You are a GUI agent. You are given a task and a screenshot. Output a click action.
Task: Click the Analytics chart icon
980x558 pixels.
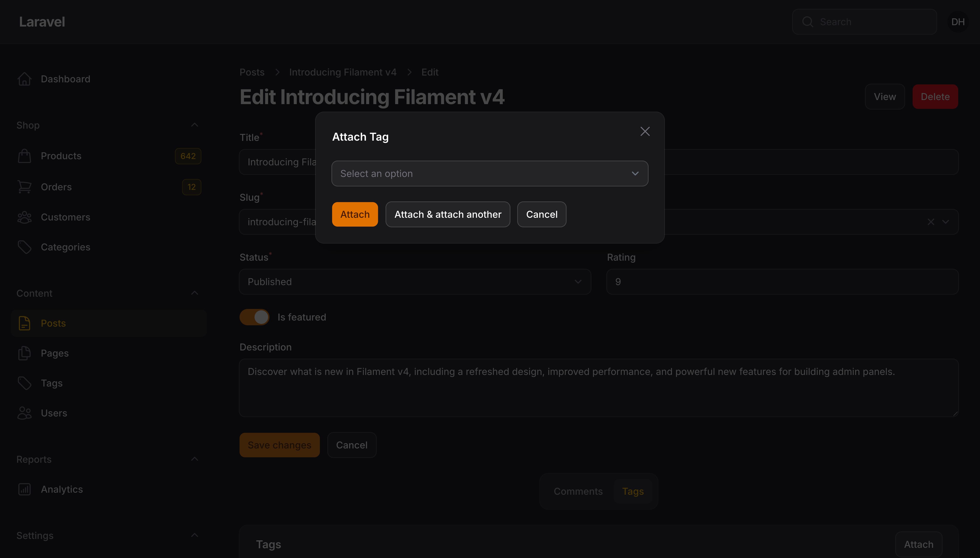point(24,489)
